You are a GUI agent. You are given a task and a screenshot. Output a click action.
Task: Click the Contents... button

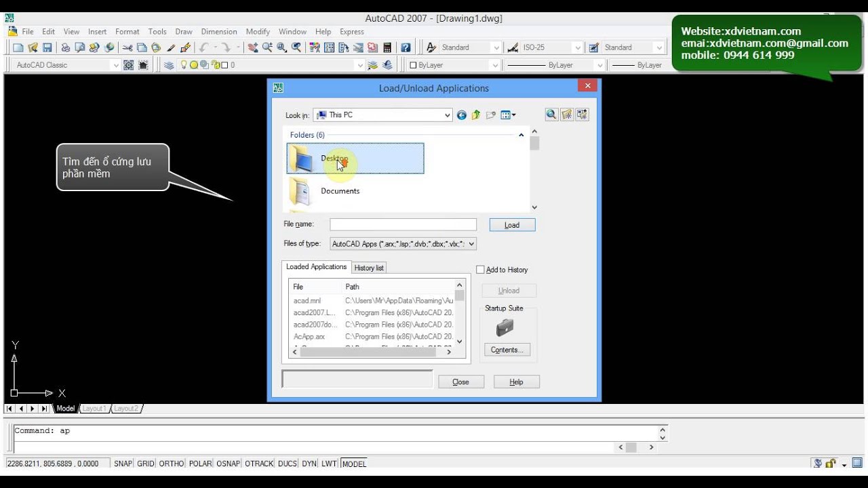pos(507,350)
